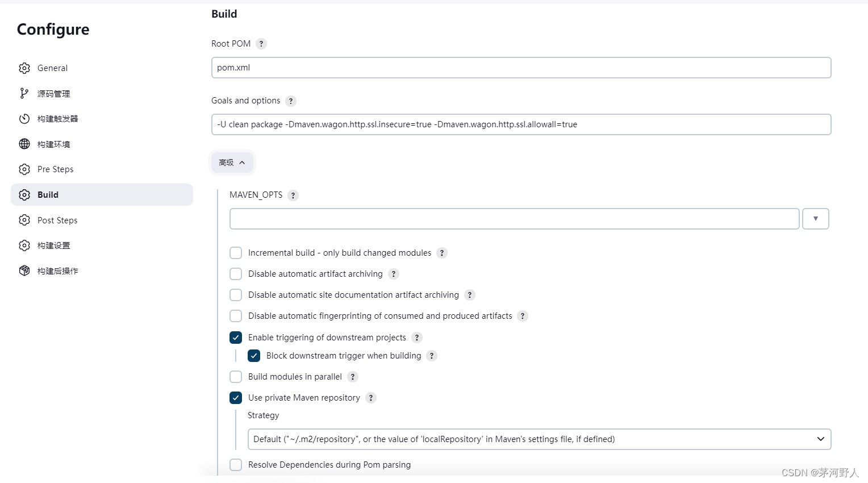
Task: Expand MAVEN_OPTS field with arrow button
Action: pos(816,219)
